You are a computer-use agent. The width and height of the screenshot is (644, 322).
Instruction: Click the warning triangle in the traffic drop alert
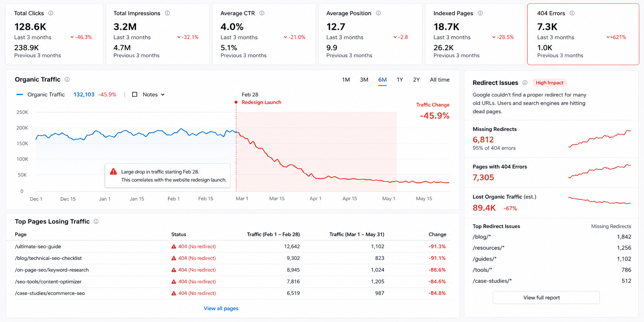114,171
